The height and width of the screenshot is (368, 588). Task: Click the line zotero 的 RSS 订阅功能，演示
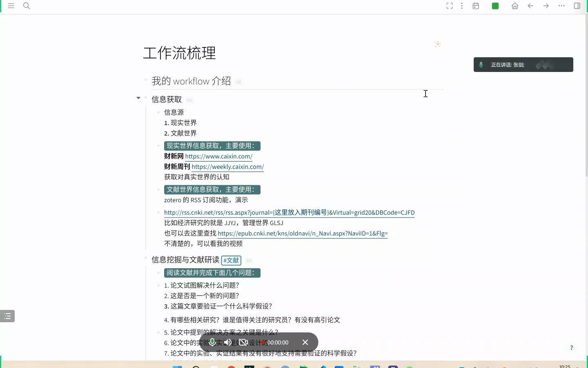pos(206,200)
